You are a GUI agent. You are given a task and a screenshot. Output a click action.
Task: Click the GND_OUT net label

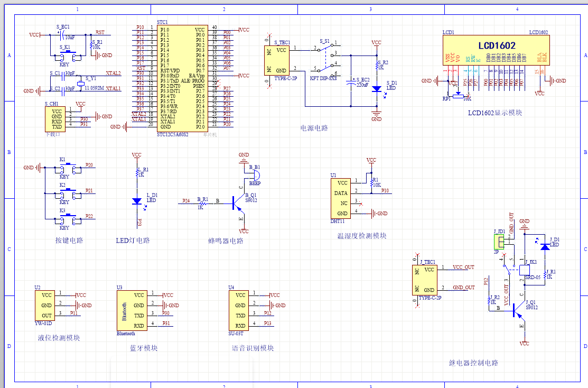tap(463, 288)
